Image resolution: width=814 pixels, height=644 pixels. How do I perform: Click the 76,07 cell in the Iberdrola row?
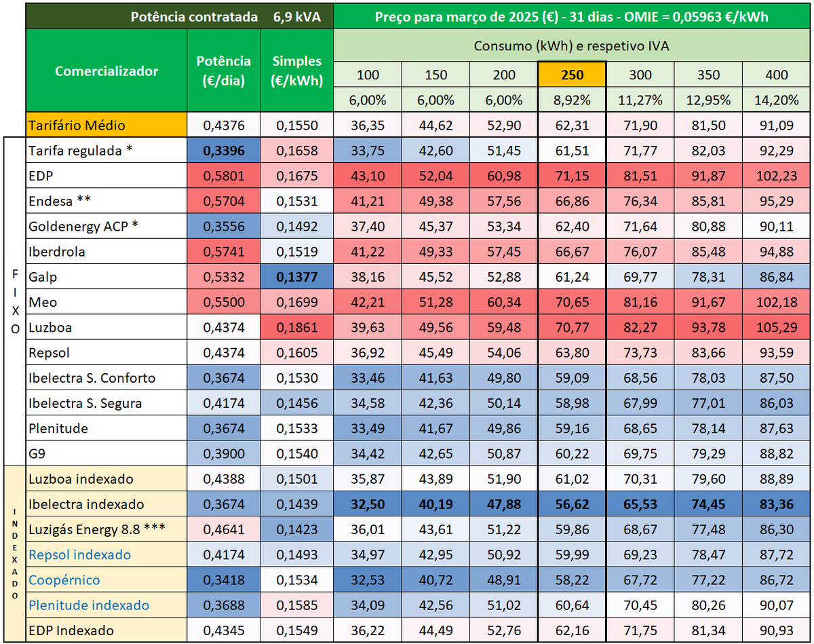point(640,251)
